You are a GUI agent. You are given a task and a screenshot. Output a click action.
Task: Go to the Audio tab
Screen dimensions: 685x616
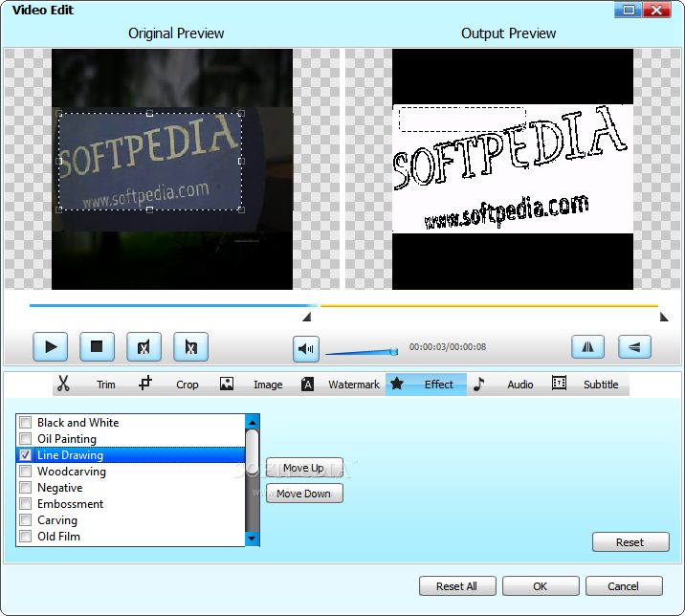point(519,385)
